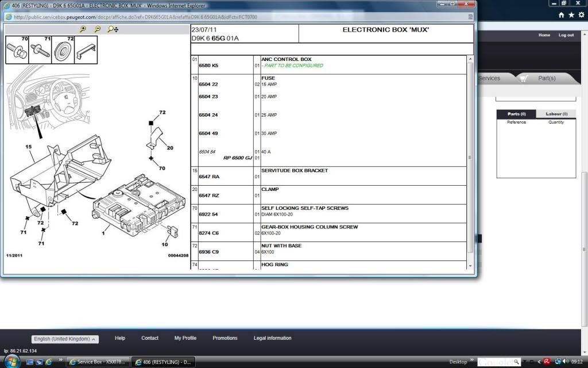Viewport: 588px width, 368px height.
Task: Click compatibility view icon in address bar
Action: click(470, 17)
